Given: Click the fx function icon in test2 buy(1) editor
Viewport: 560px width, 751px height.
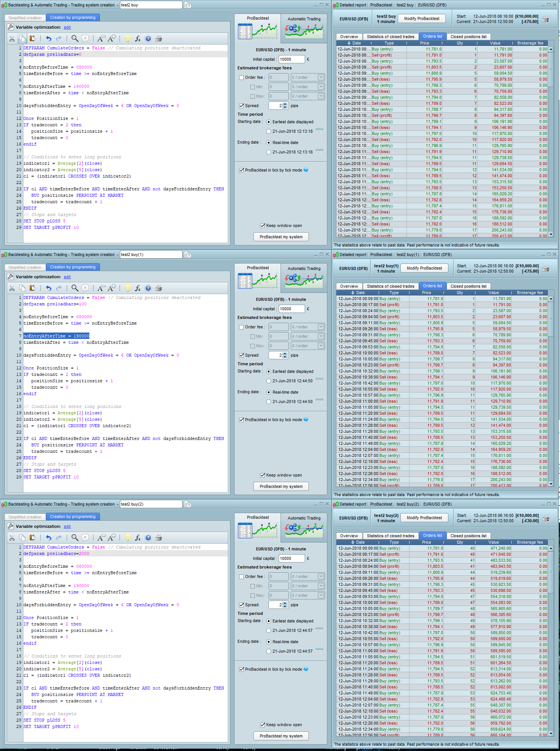Looking at the screenshot, I should (x=138, y=288).
